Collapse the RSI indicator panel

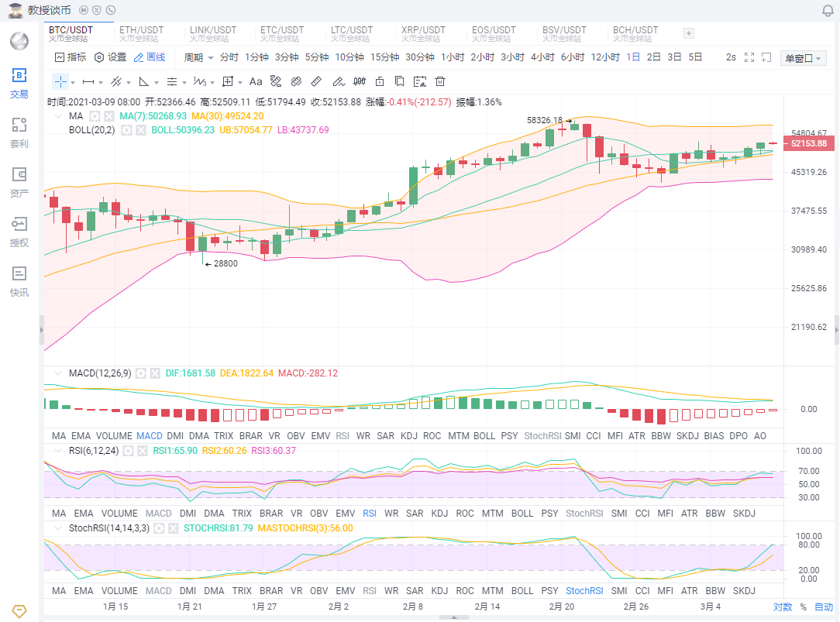58,452
